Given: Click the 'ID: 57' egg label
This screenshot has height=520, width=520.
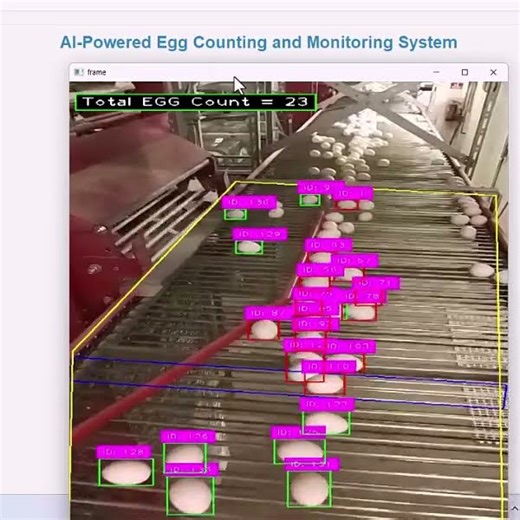Looking at the screenshot, I should point(355,260).
